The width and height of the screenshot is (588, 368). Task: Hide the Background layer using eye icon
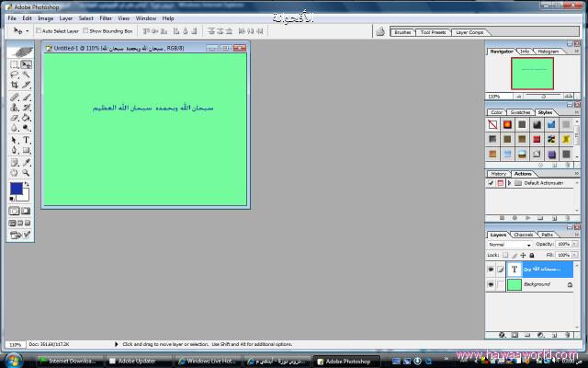click(491, 285)
